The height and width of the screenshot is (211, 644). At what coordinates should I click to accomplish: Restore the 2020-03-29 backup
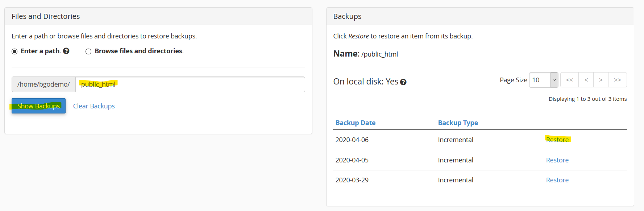[x=557, y=180]
